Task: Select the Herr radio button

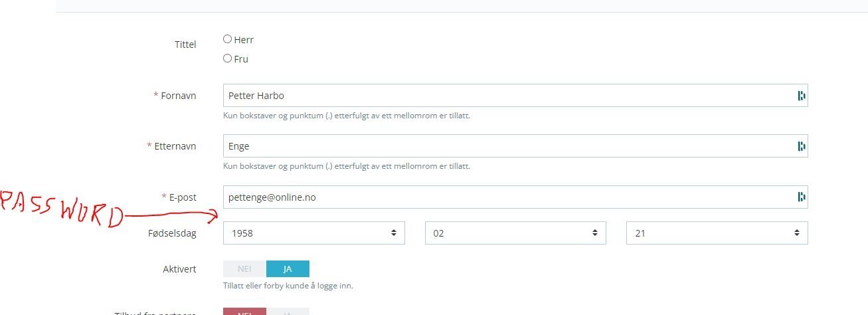Action: point(228,39)
